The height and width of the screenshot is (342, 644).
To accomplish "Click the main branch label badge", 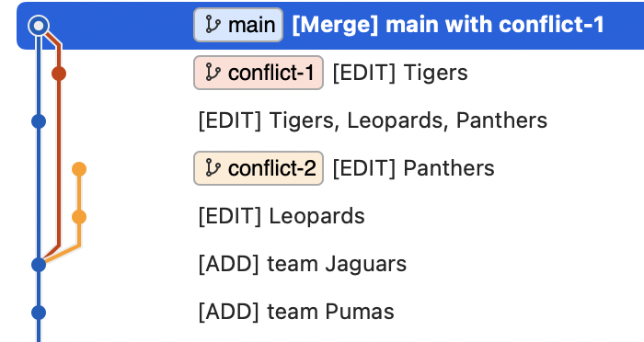I will point(238,25).
